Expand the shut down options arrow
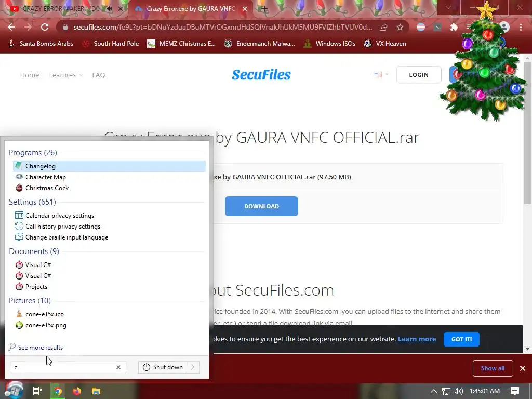 pyautogui.click(x=193, y=367)
